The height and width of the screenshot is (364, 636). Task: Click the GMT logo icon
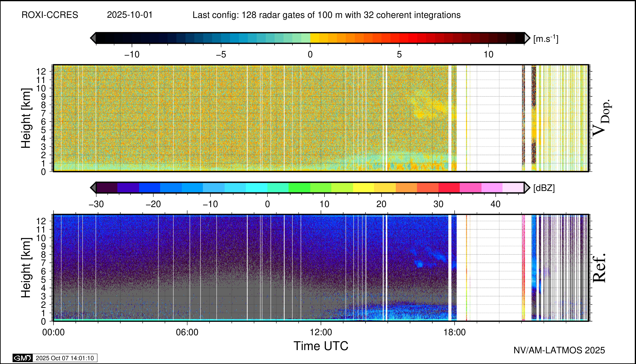[22, 358]
